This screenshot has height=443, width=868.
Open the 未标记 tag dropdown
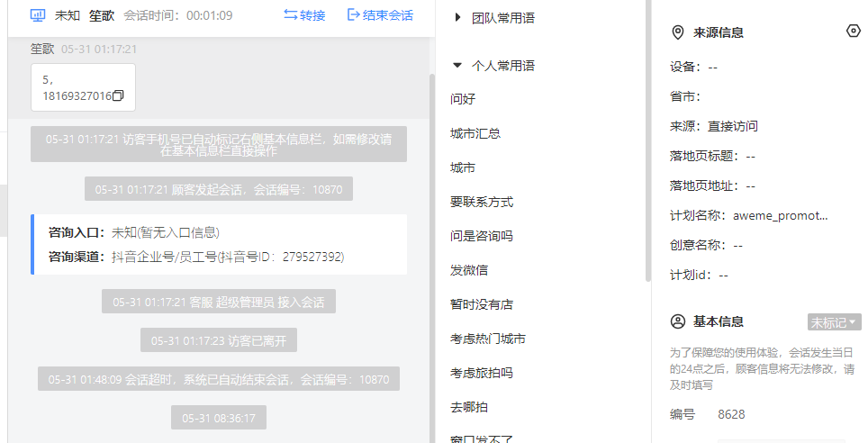coord(834,322)
